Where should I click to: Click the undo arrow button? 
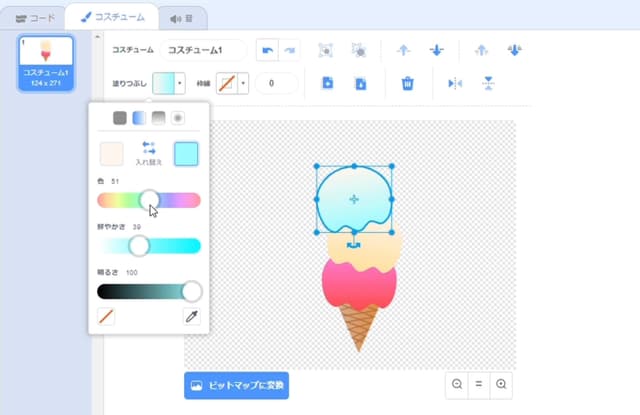coord(268,50)
